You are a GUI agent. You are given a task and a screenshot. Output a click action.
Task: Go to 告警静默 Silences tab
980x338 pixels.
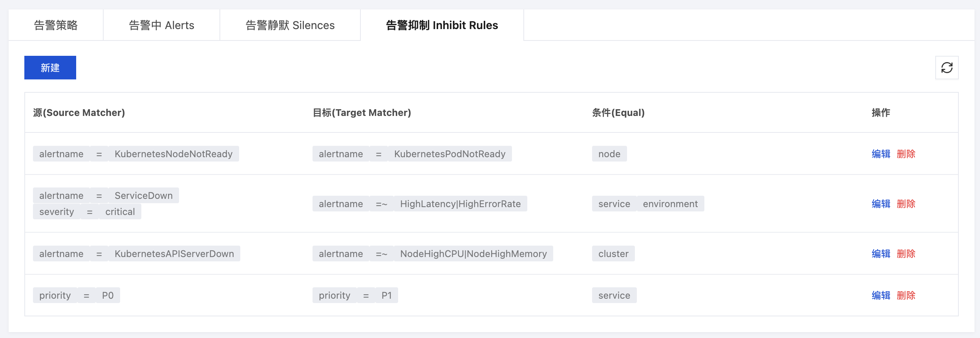tap(290, 25)
